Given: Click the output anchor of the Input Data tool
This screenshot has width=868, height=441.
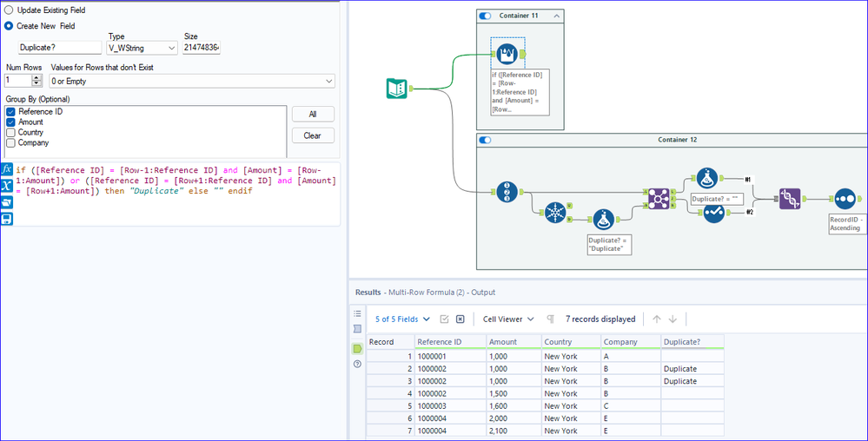Looking at the screenshot, I should [411, 89].
